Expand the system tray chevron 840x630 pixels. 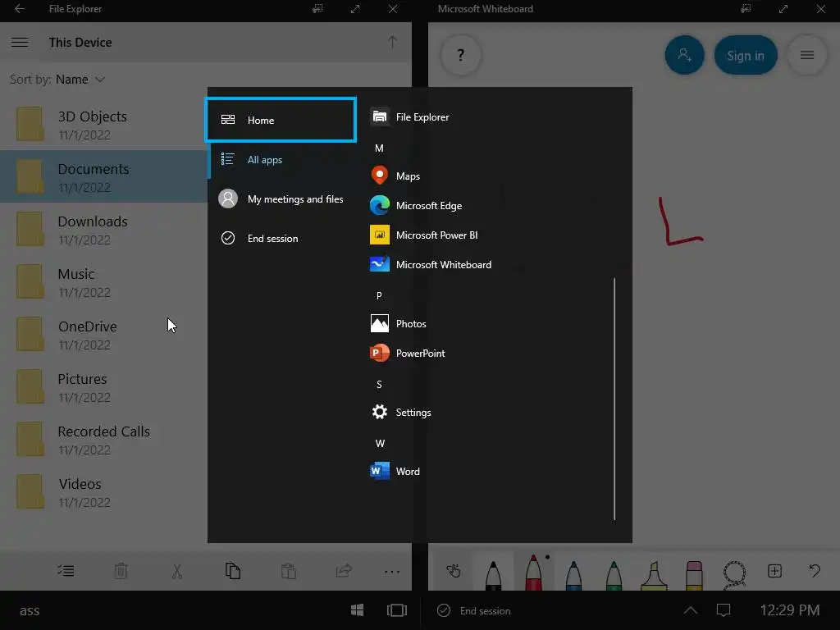tap(690, 610)
